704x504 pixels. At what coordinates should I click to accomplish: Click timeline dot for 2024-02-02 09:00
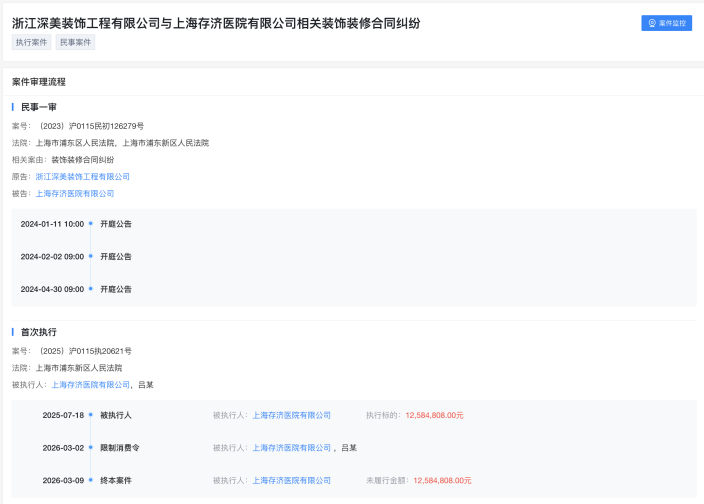pyautogui.click(x=91, y=257)
